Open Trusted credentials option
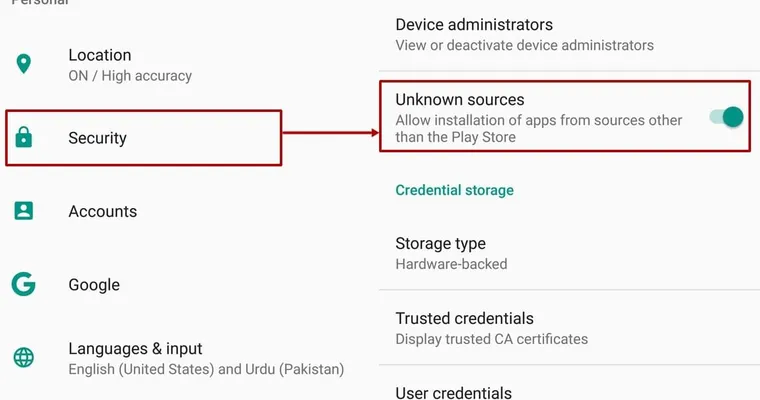 [x=569, y=328]
